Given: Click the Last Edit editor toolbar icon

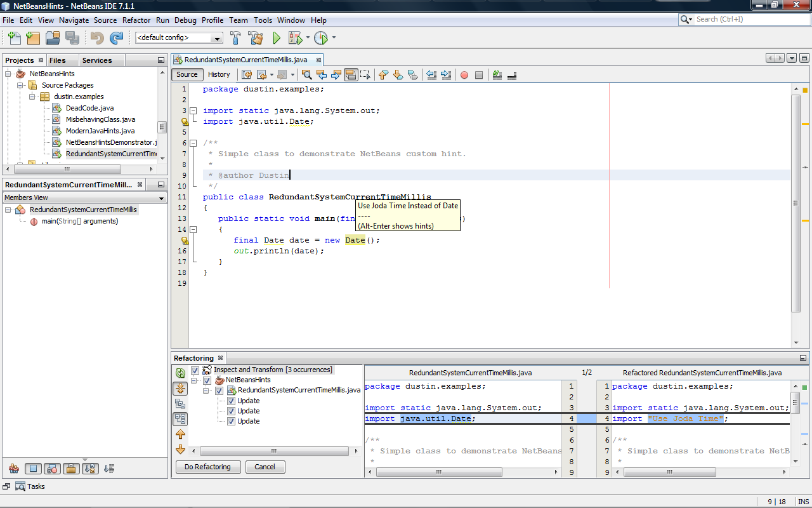Looking at the screenshot, I should (247, 75).
